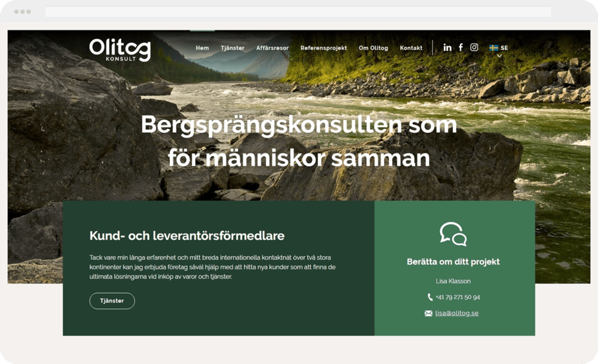
Task: Click the browser address bar
Action: coord(298,12)
